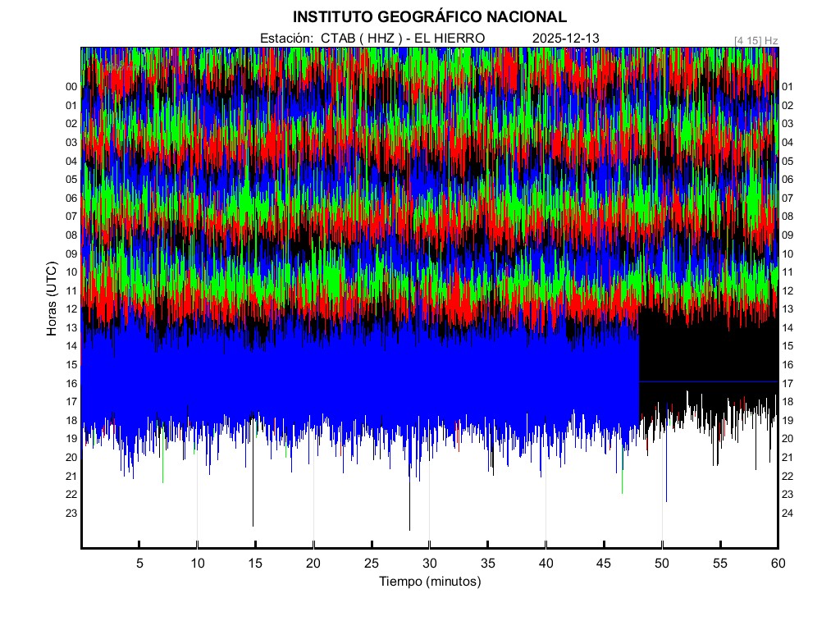Image resolution: width=840 pixels, height=630 pixels.
Task: Click the thin blue line inside the black block
Action: pos(707,381)
